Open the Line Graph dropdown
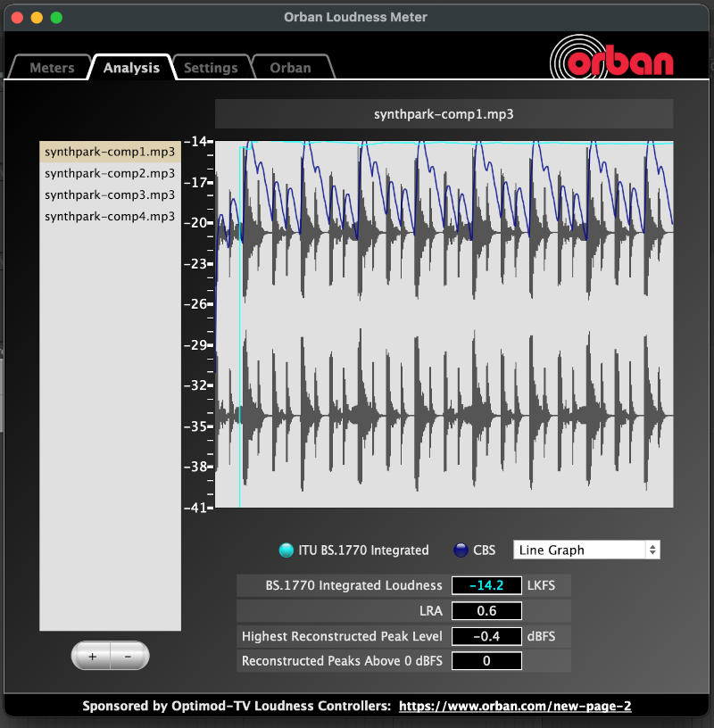The image size is (714, 728). point(586,550)
